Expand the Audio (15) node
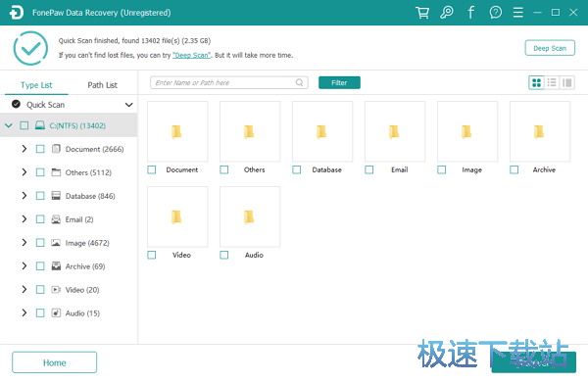Image resolution: width=588 pixels, height=383 pixels. (x=24, y=312)
